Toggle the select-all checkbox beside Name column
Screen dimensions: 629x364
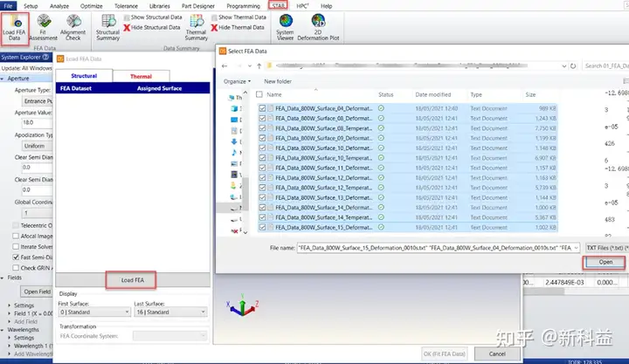260,94
